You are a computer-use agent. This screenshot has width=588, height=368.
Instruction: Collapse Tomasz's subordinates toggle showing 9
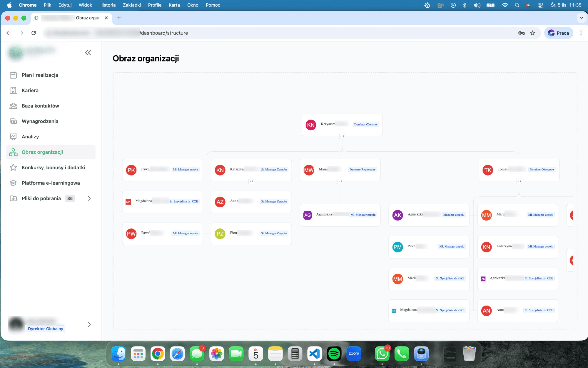pyautogui.click(x=519, y=181)
